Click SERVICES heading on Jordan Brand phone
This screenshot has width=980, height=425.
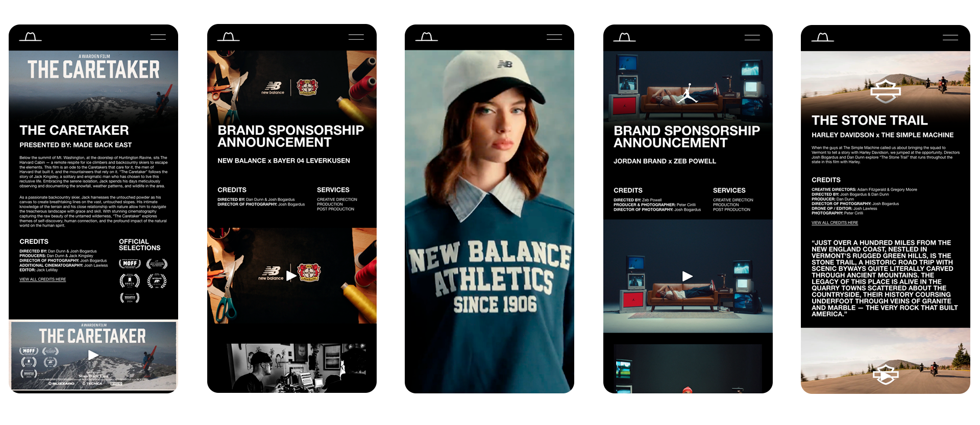[729, 190]
